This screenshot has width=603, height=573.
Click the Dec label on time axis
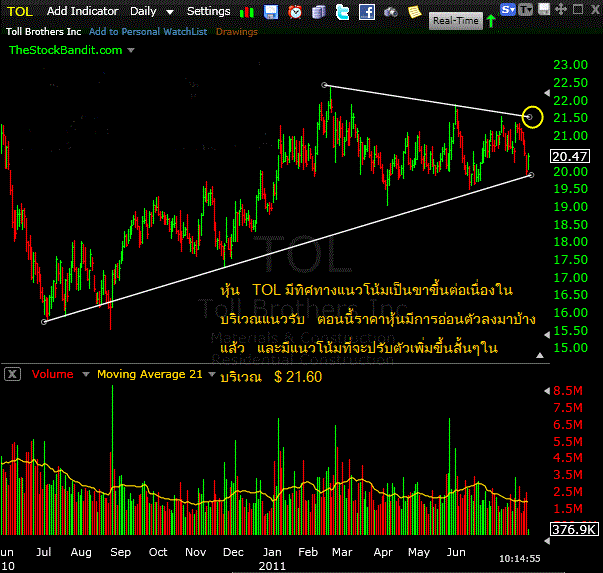point(233,552)
